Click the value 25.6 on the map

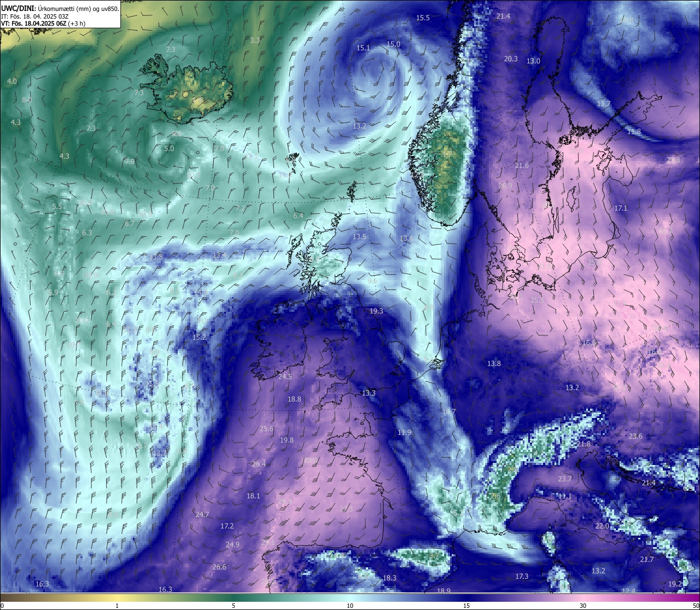pos(266,429)
